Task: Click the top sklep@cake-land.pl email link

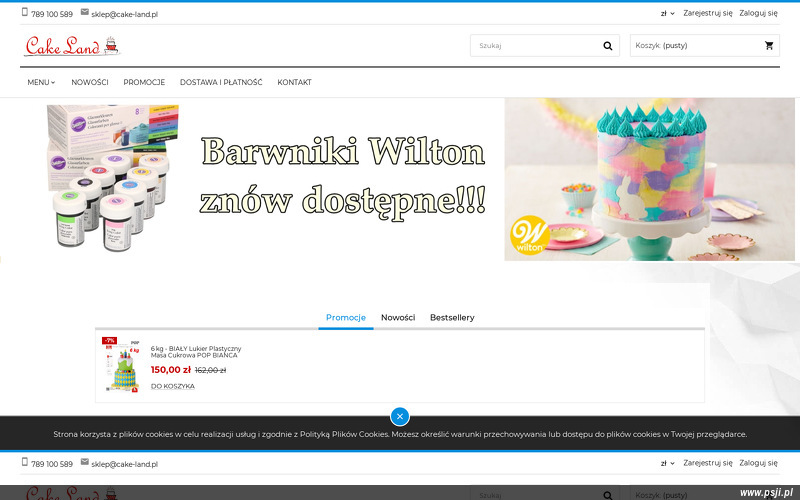Action: point(124,14)
